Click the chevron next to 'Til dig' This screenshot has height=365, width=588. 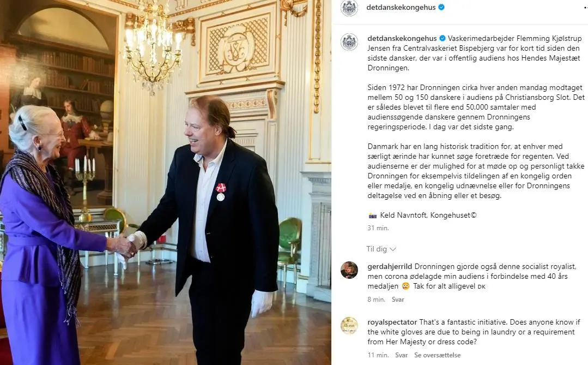click(x=393, y=249)
